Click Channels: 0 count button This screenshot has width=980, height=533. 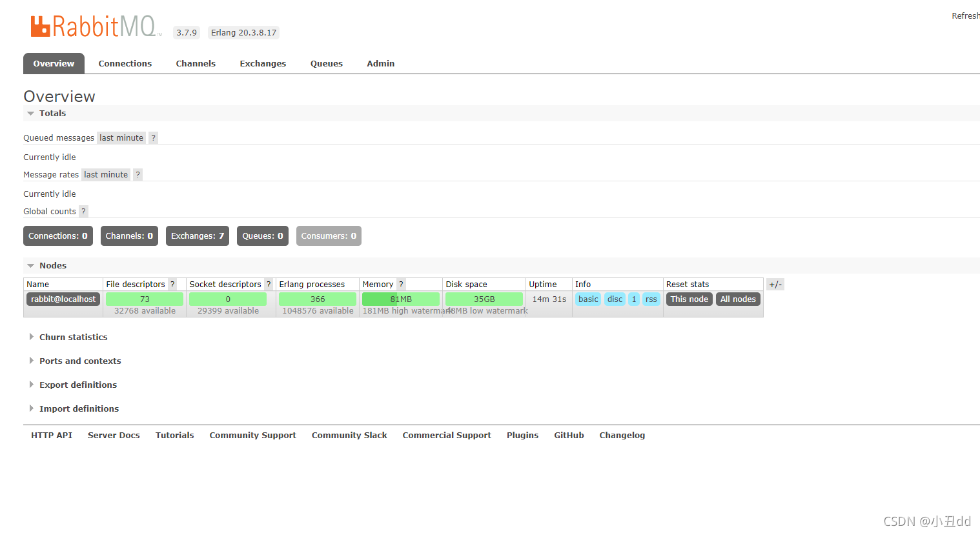point(129,236)
